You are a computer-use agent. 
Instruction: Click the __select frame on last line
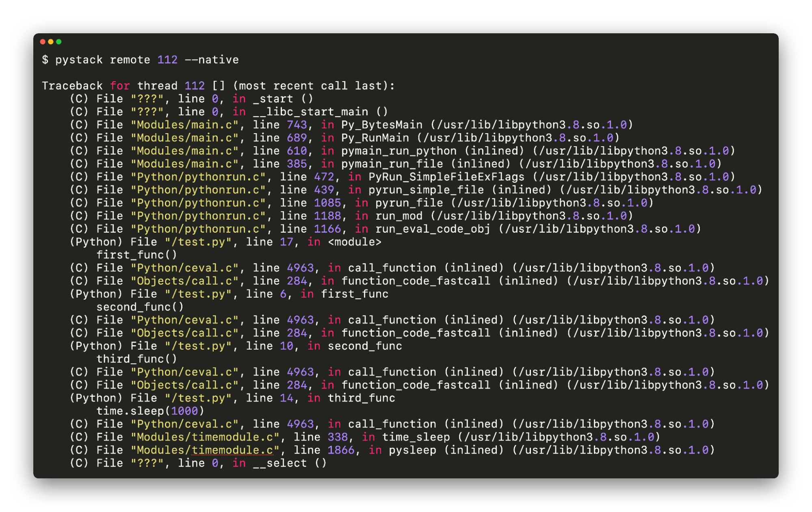click(x=280, y=463)
